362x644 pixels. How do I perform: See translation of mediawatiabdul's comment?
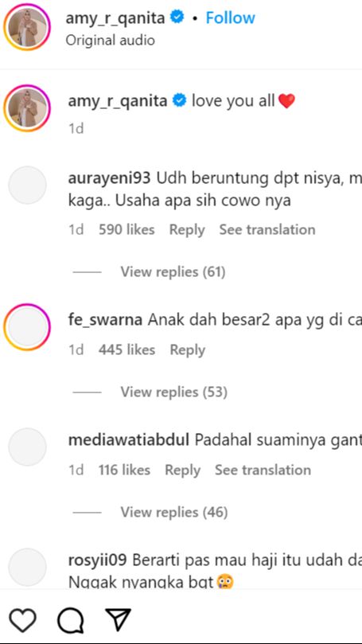click(263, 470)
